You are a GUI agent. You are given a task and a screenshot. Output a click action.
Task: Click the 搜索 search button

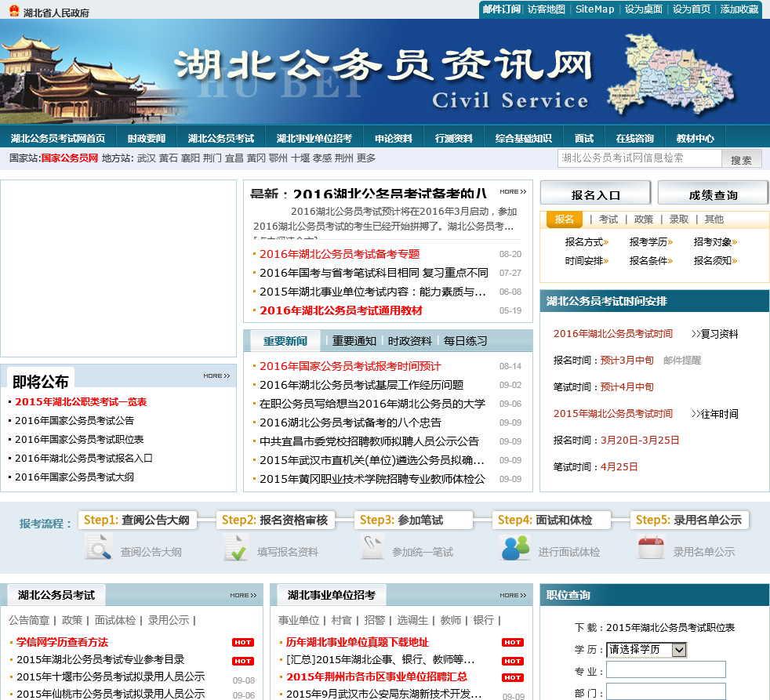click(742, 158)
